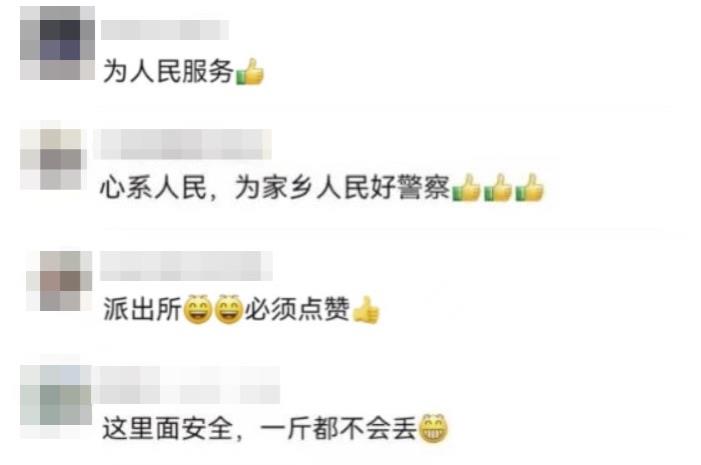Open the third commenter's brownish avatar
The image size is (701, 465).
pos(59,281)
